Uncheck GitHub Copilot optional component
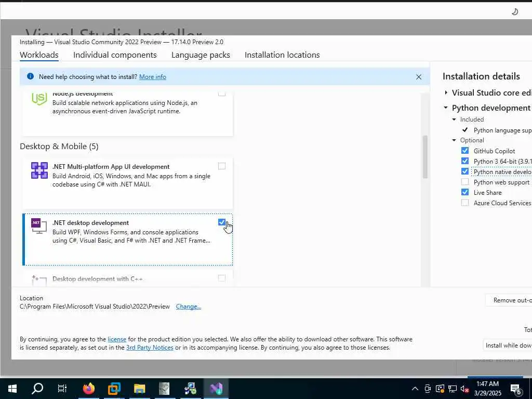532x399 pixels. tap(465, 151)
